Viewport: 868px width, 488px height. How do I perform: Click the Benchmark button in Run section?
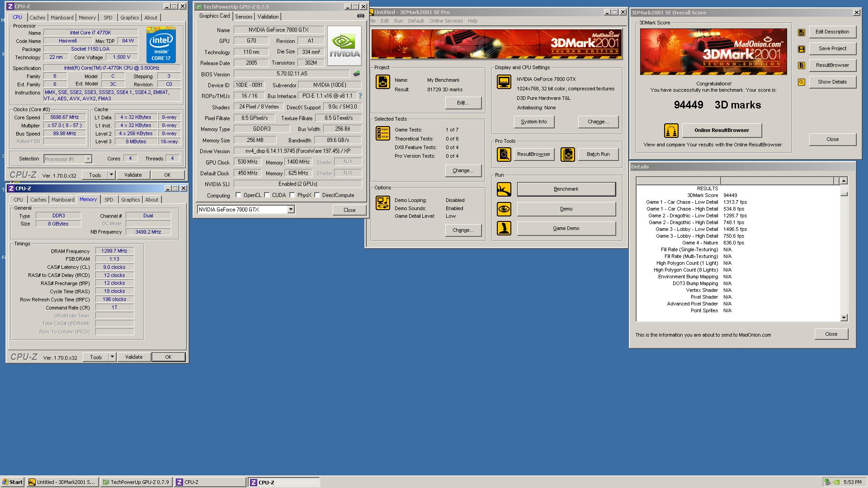pos(566,189)
